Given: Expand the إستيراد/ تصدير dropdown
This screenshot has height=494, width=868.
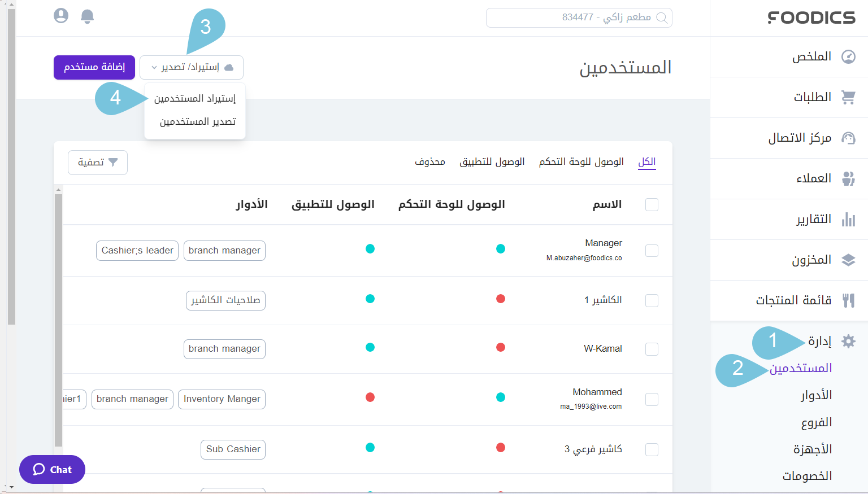Looking at the screenshot, I should [191, 67].
